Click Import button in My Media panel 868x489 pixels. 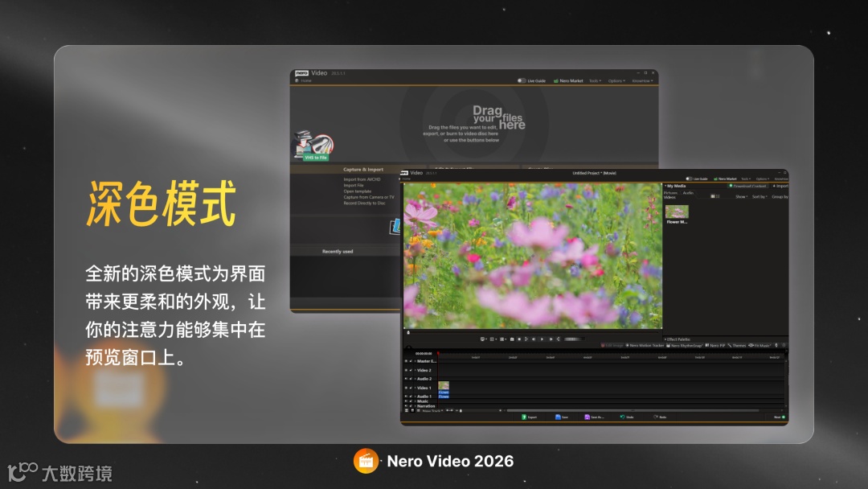tap(780, 186)
